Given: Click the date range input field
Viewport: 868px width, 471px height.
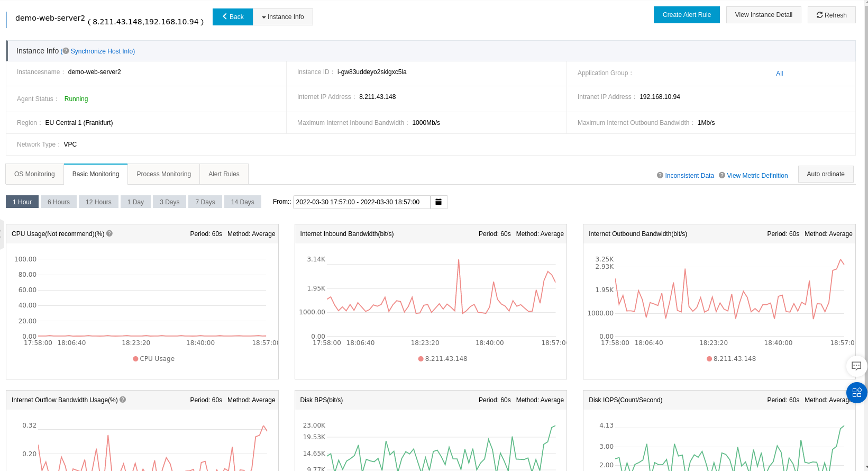Looking at the screenshot, I should click(362, 202).
